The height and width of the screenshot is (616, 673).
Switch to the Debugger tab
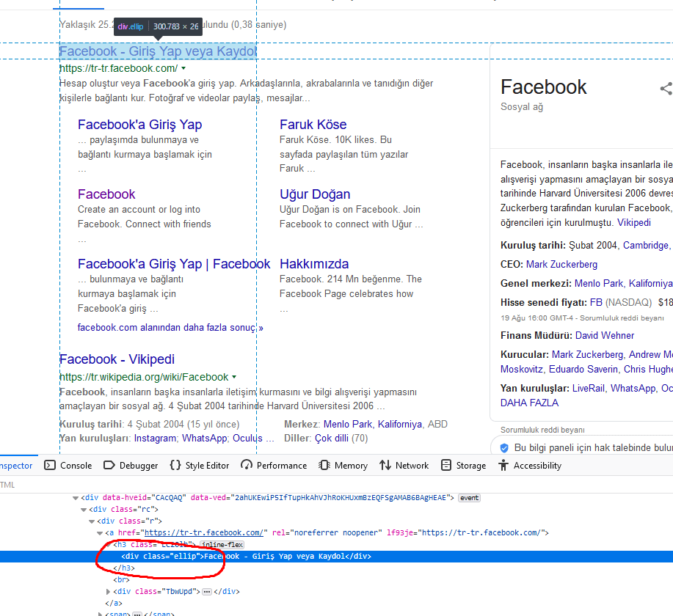[x=131, y=466]
